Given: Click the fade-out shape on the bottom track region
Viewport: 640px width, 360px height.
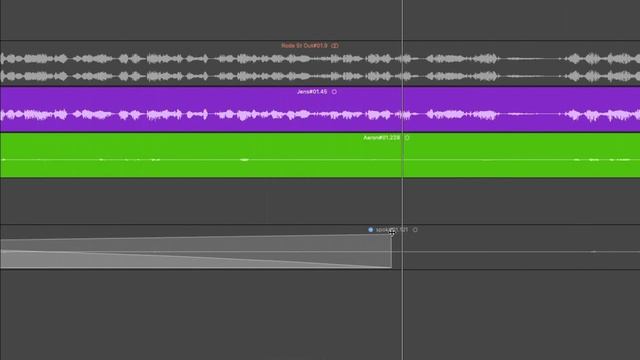Looking at the screenshot, I should (x=196, y=251).
